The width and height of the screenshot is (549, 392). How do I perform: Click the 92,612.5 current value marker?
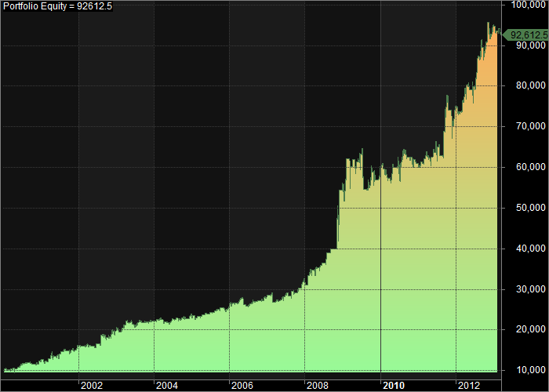[x=526, y=35]
